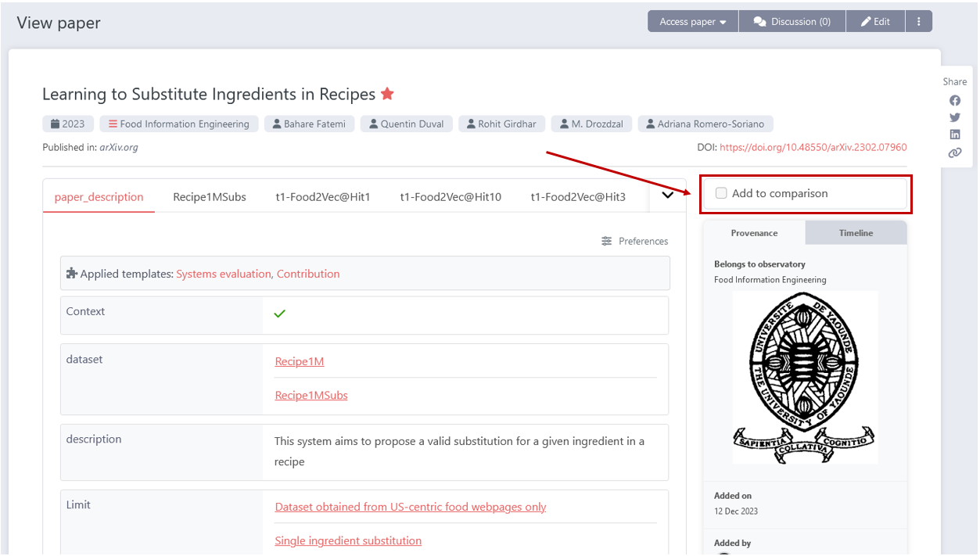The height and width of the screenshot is (556, 980).
Task: Share paper on Twitter
Action: (x=955, y=117)
